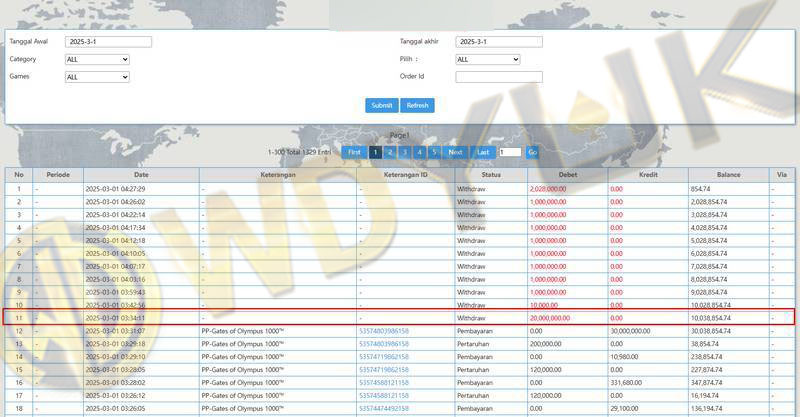
Task: Open ID link 53574803986158 in row 13
Action: coord(384,344)
